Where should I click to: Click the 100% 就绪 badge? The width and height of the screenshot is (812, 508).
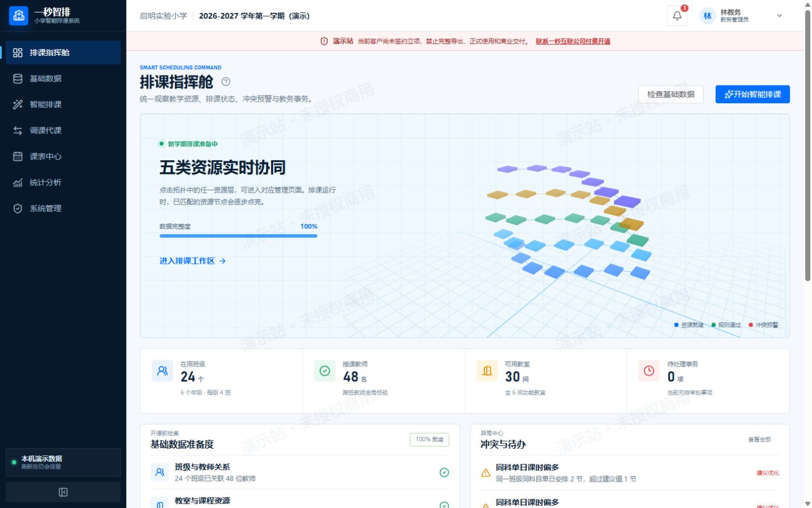430,440
